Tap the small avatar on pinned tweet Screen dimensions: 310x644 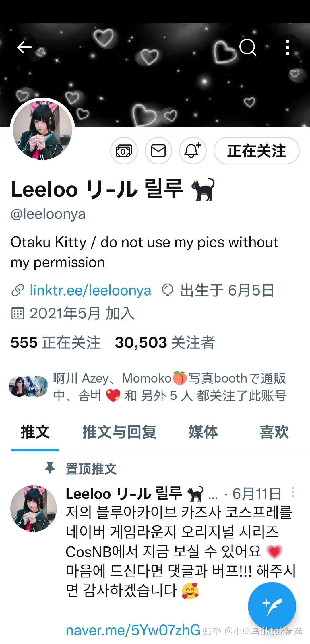click(x=34, y=508)
